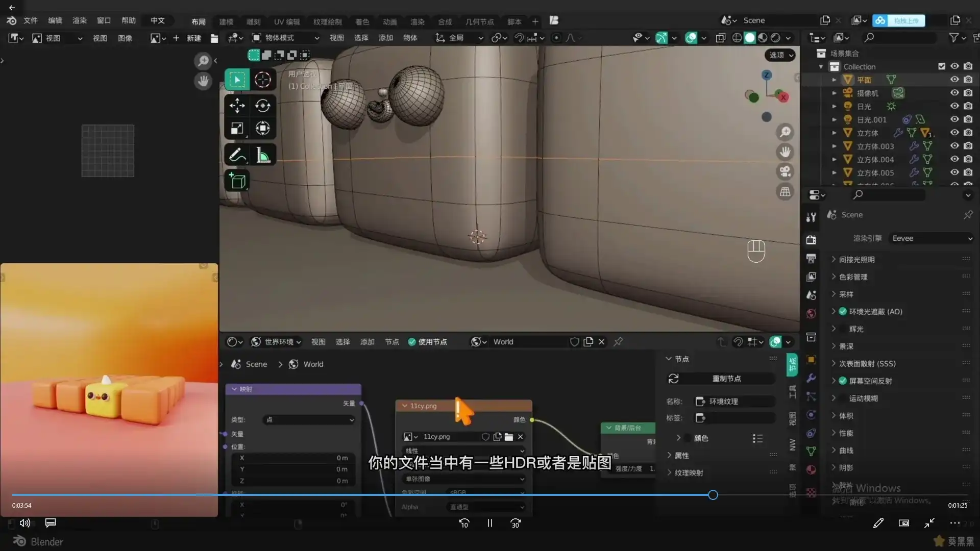Toggle camera view icon in viewport
This screenshot has height=551, width=980.
tap(785, 171)
